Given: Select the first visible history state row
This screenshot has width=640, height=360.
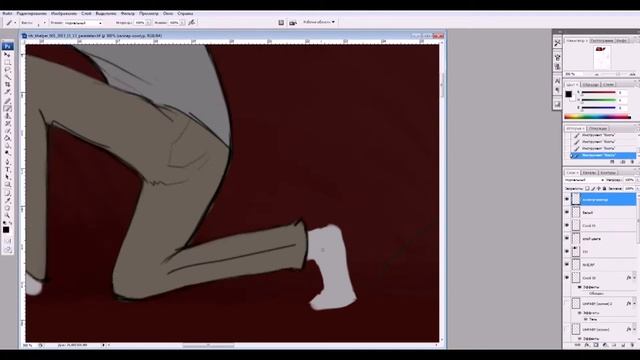Looking at the screenshot, I should click(603, 135).
